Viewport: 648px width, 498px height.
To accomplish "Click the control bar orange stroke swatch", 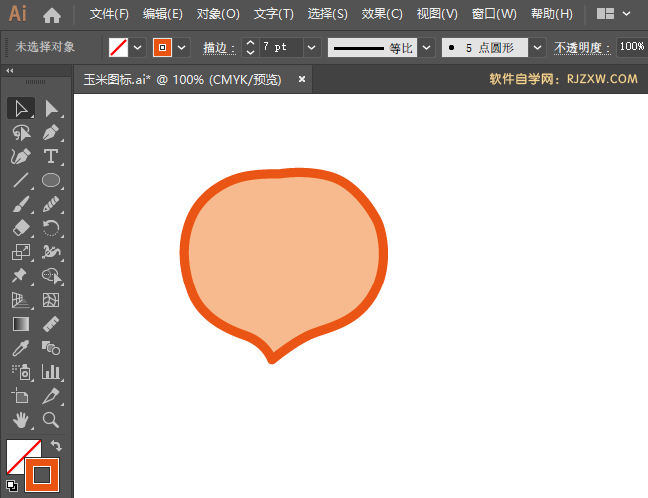I will [x=162, y=48].
